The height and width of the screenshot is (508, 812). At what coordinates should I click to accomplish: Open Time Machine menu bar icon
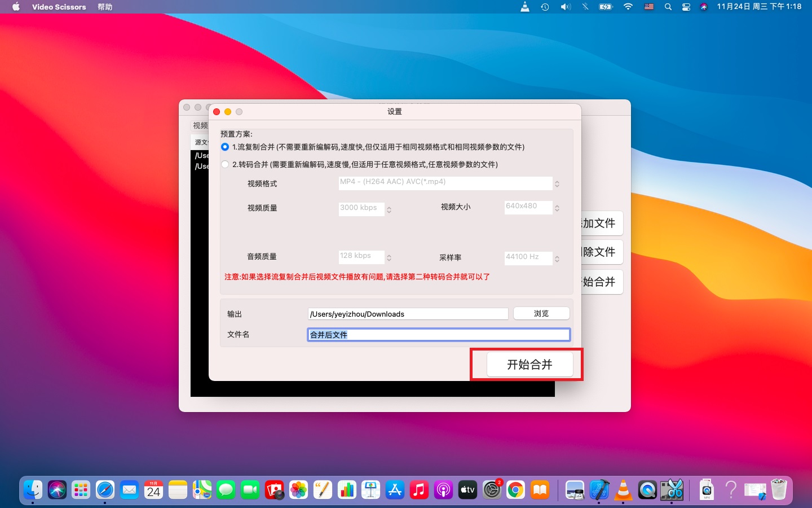point(545,7)
